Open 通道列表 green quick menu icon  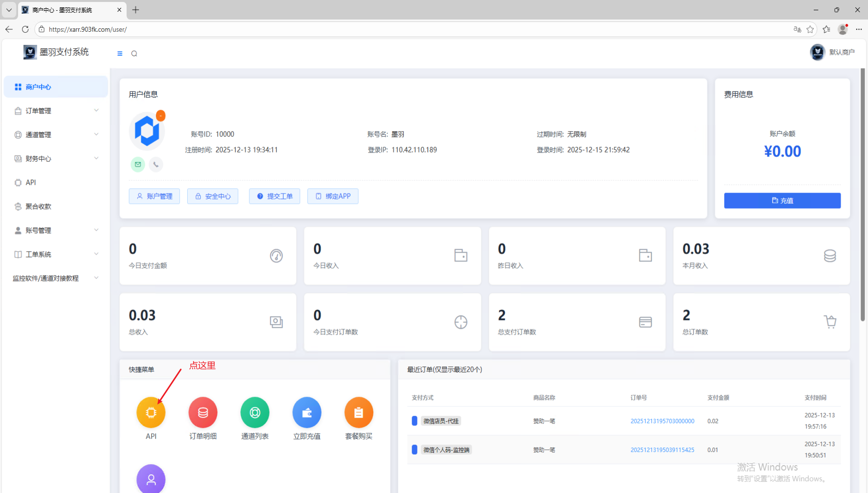pyautogui.click(x=255, y=412)
